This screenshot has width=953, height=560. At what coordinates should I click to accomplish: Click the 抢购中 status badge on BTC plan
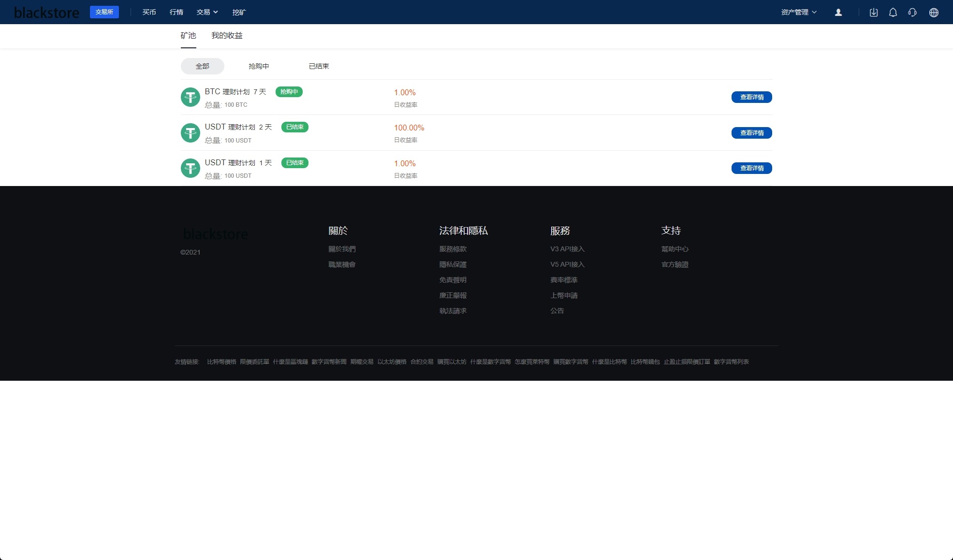[x=289, y=92]
